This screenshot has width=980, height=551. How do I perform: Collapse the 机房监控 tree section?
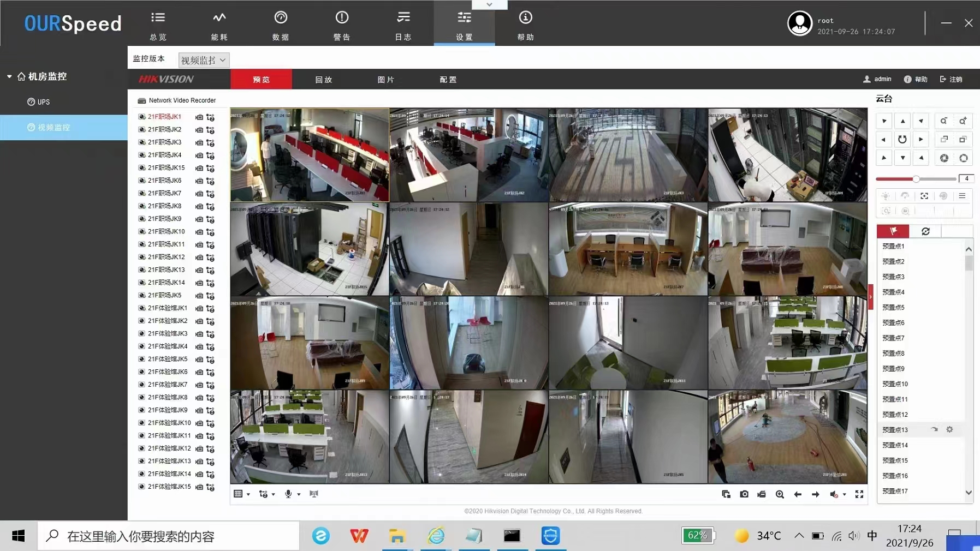pos(9,77)
